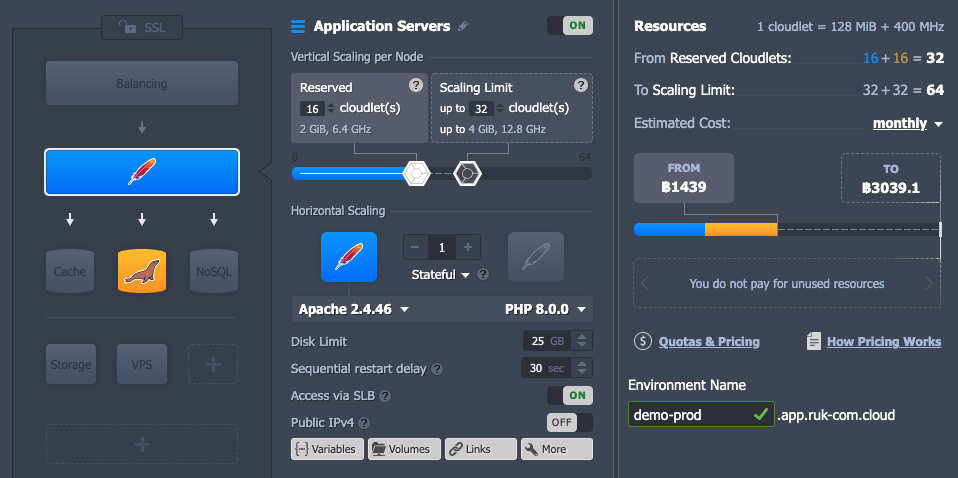
Task: Open the Sequential restart delay help icon
Action: click(x=437, y=369)
